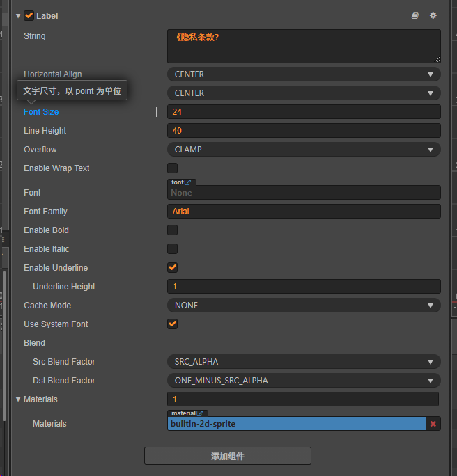This screenshot has height=476, width=457.
Task: Open the Horizontal Align dropdown
Action: (304, 74)
